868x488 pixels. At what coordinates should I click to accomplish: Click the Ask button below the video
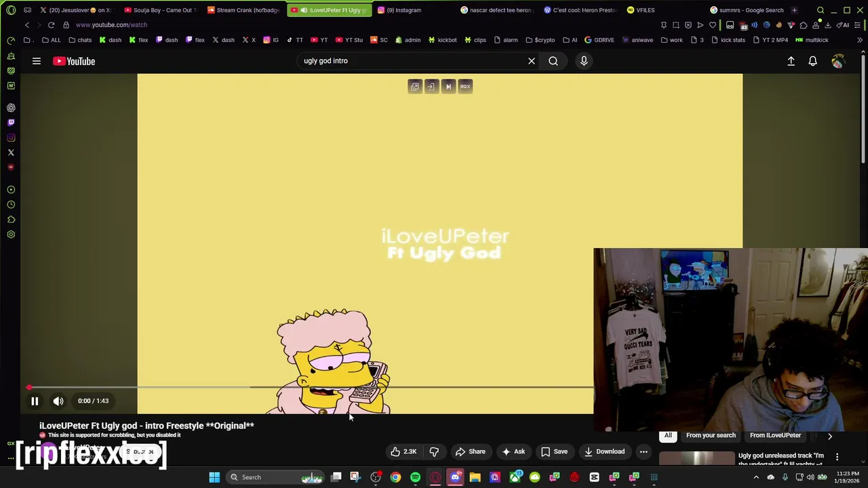point(513,451)
